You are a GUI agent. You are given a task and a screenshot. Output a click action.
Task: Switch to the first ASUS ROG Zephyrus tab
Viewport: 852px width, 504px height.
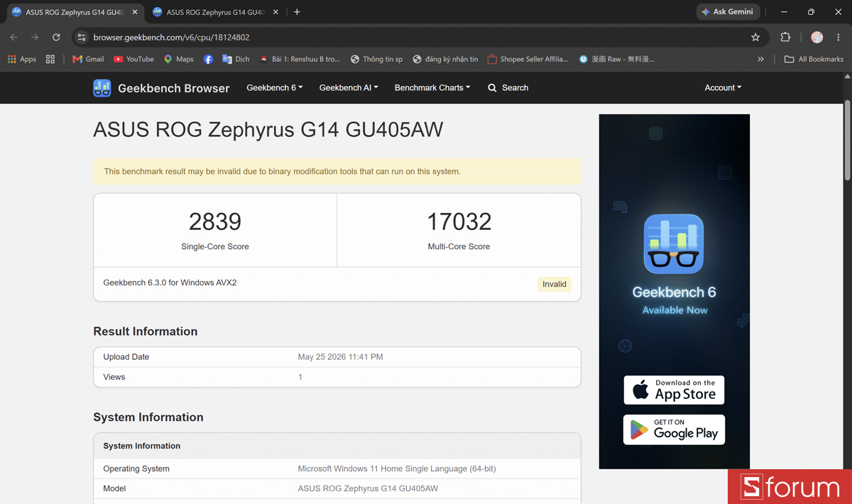tap(74, 12)
